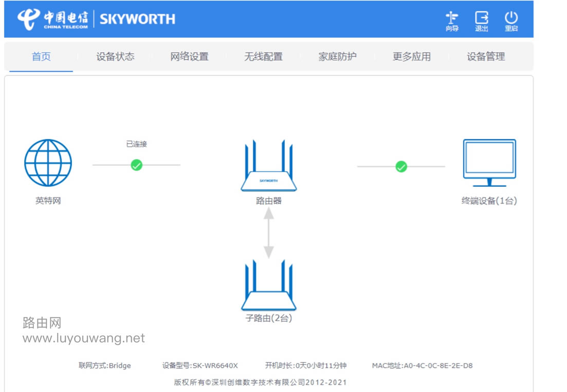567x392 pixels.
Task: Open the 无线配置 tab
Action: pyautogui.click(x=263, y=57)
